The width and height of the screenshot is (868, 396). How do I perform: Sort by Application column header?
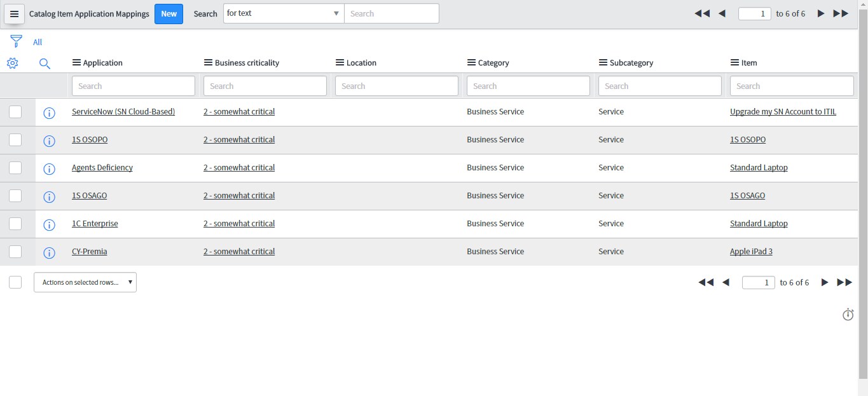click(103, 63)
